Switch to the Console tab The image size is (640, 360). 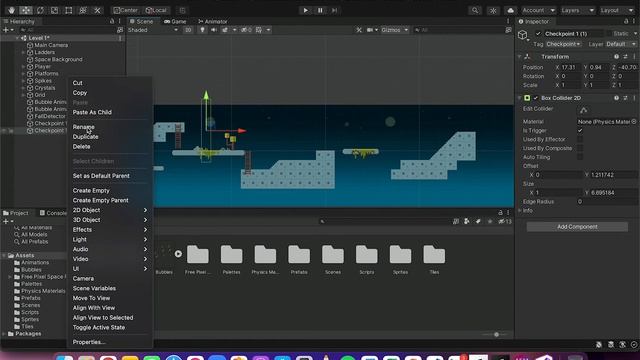[x=53, y=213]
